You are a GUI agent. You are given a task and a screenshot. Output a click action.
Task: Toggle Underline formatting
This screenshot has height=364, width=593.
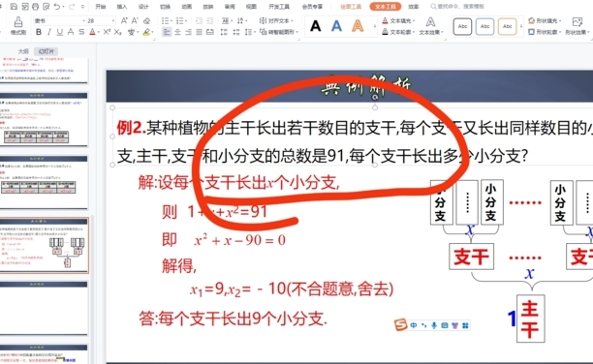60,32
